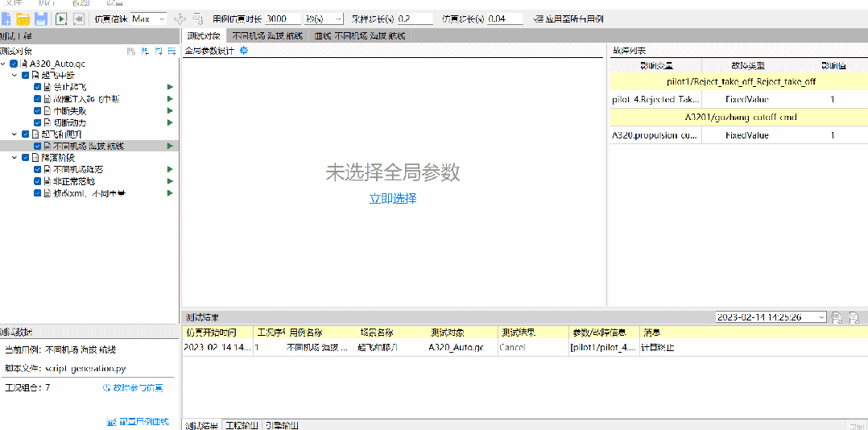
Task: Select the 引擎输出 bottom tab
Action: (283, 425)
